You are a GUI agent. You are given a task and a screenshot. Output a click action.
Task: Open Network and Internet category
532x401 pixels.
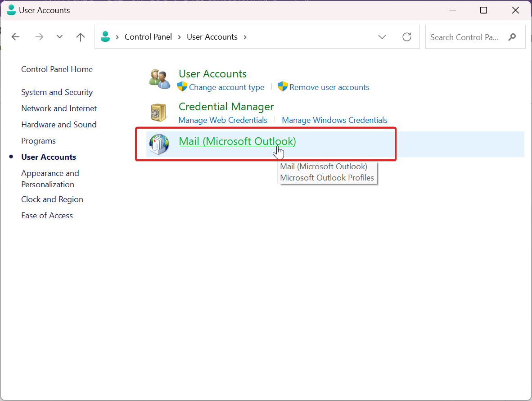pyautogui.click(x=59, y=108)
